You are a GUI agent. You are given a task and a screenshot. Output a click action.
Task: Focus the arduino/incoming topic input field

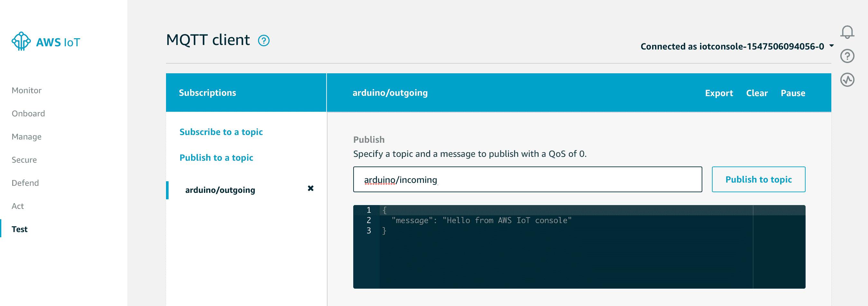527,179
